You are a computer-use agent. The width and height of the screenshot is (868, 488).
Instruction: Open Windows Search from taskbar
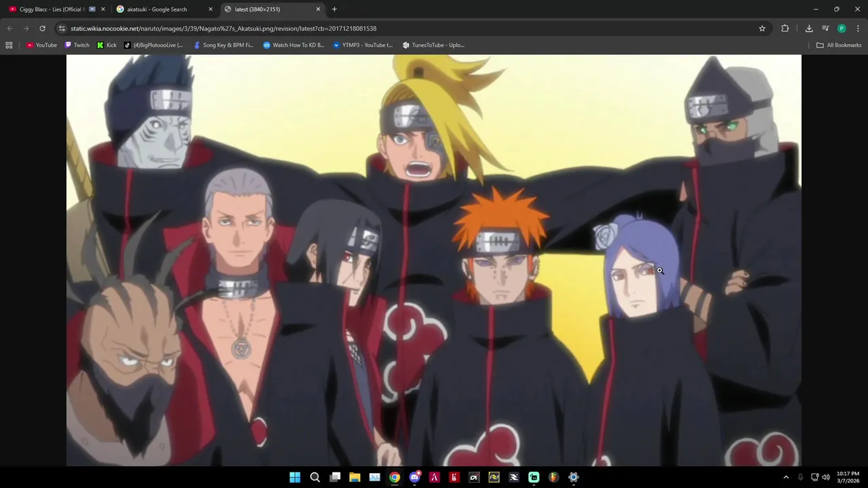coord(315,477)
